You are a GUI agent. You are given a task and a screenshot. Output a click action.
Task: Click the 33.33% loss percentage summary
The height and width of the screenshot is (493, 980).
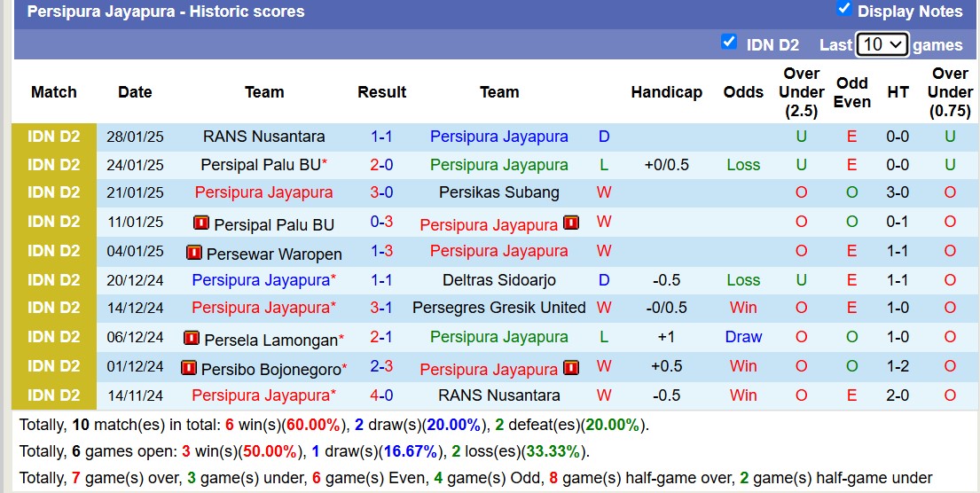click(552, 451)
